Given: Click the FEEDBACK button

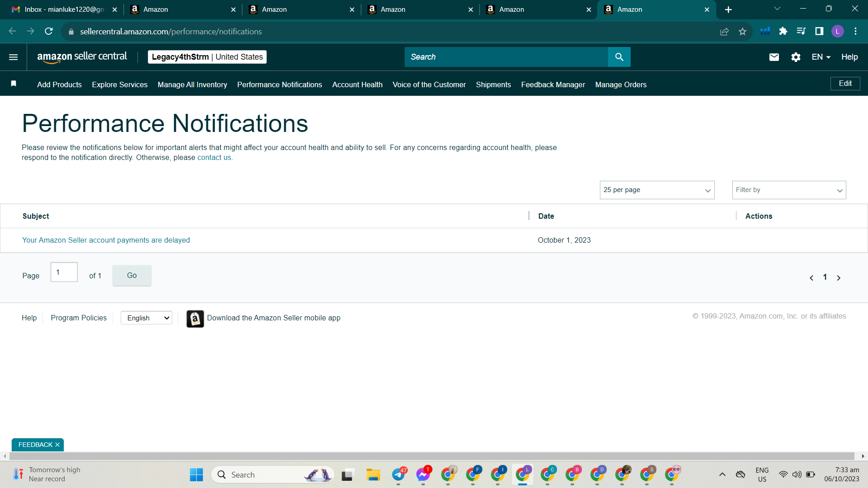Looking at the screenshot, I should coord(35,445).
